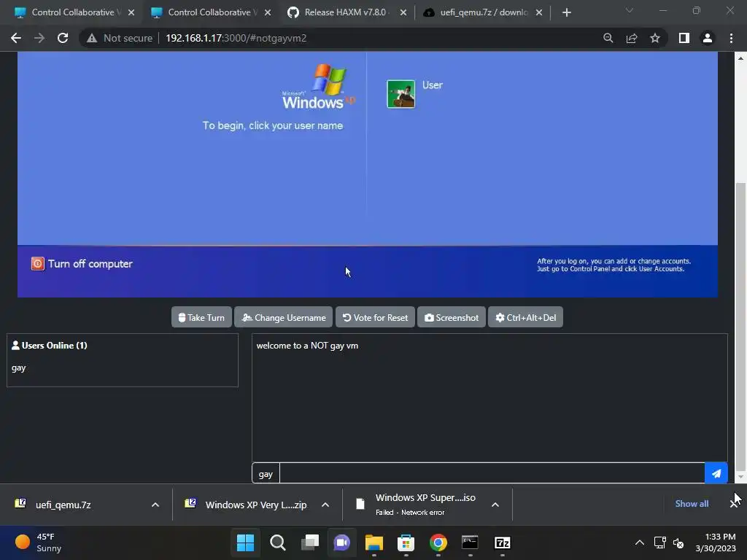
Task: Open the 7-Zip taskbar icon
Action: pyautogui.click(x=502, y=542)
